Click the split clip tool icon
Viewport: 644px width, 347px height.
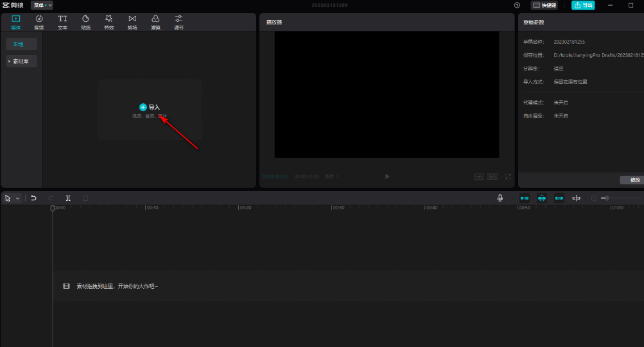(68, 198)
